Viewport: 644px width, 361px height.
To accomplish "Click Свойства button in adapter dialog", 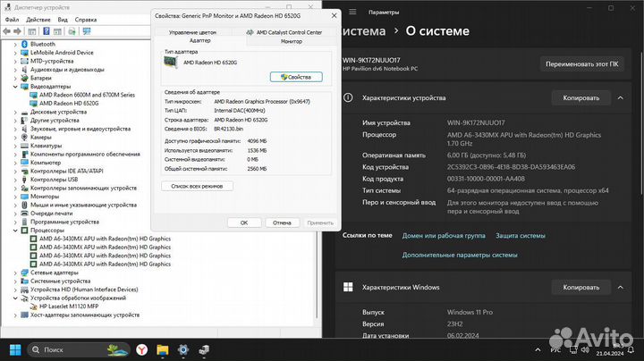I will (x=296, y=77).
